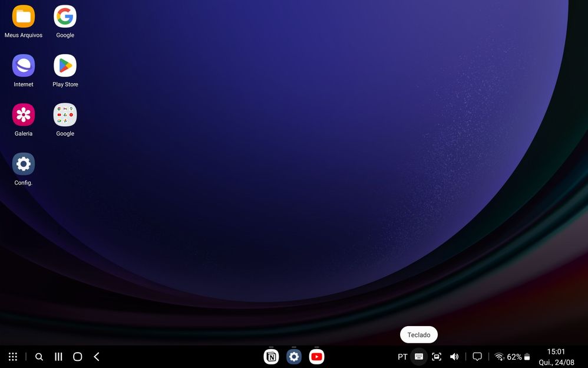Image resolution: width=588 pixels, height=368 pixels.
Task: Open the Meus Arquivos app
Action: coord(23,17)
